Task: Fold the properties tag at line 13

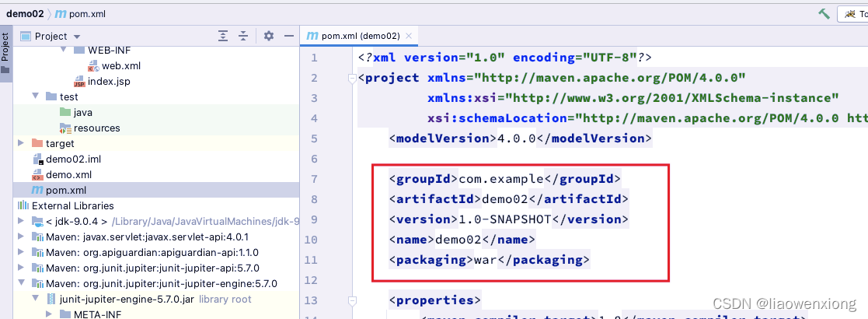Action: coord(351,301)
